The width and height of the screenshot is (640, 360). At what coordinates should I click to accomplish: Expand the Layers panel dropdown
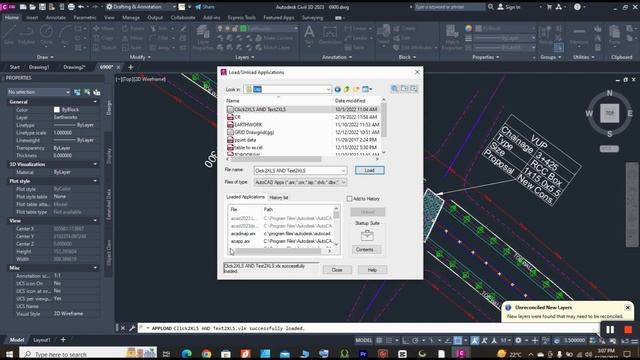(x=245, y=57)
